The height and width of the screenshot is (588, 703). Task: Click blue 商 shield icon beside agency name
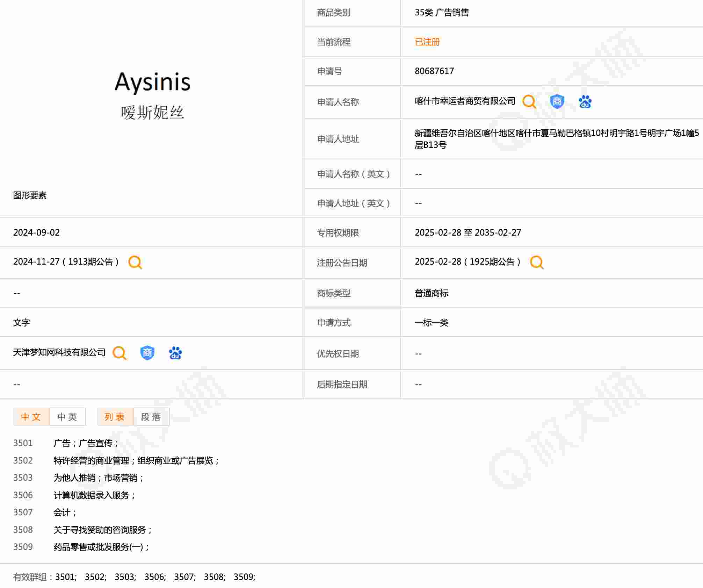coord(147,353)
